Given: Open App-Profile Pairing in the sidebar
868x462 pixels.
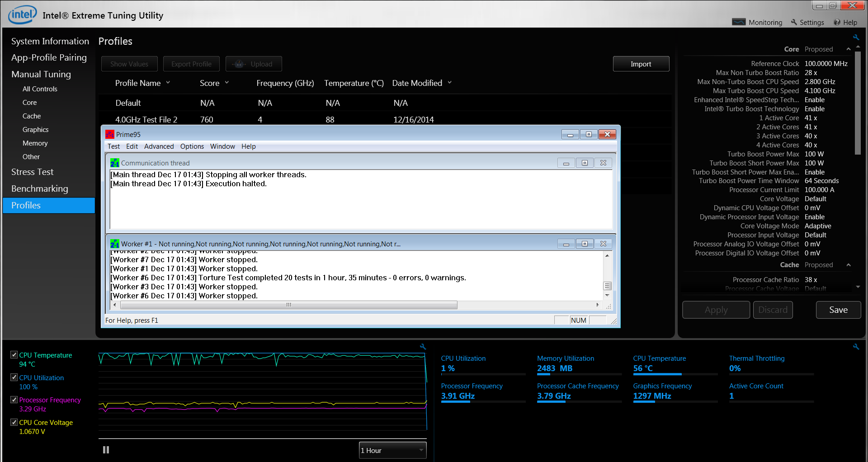Looking at the screenshot, I should [x=49, y=57].
